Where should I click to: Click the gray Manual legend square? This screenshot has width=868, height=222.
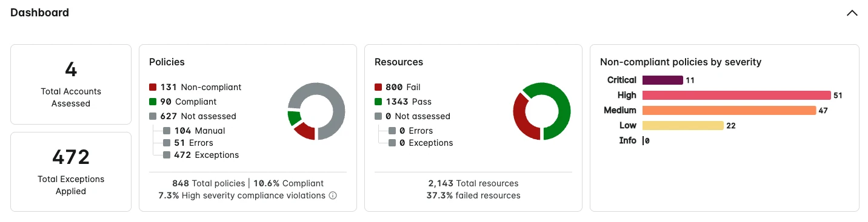pos(167,131)
